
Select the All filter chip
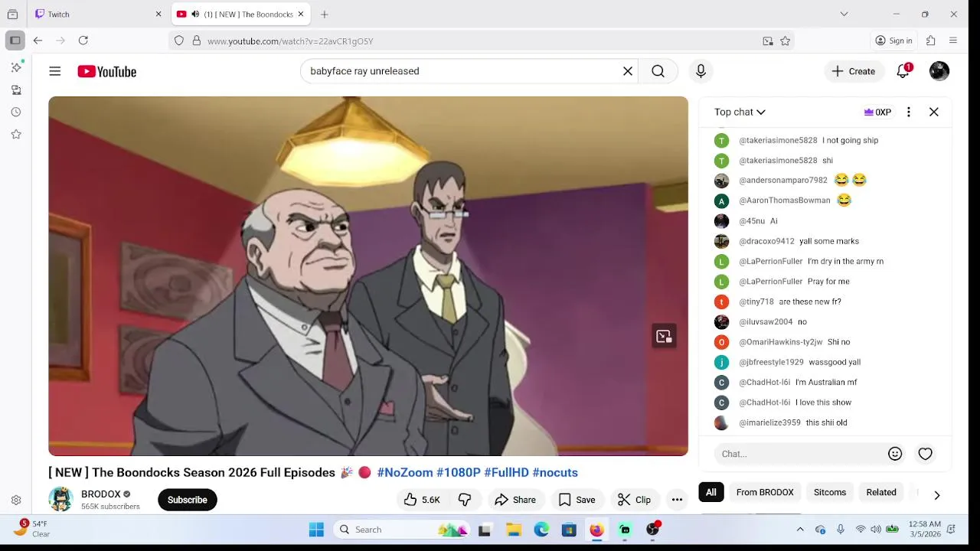point(711,492)
